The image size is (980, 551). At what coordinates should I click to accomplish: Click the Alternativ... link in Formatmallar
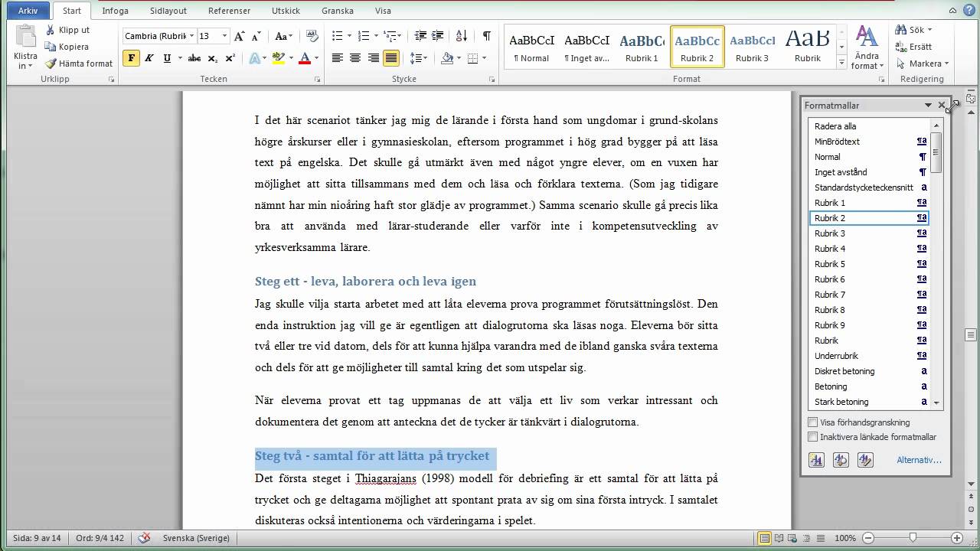919,460
